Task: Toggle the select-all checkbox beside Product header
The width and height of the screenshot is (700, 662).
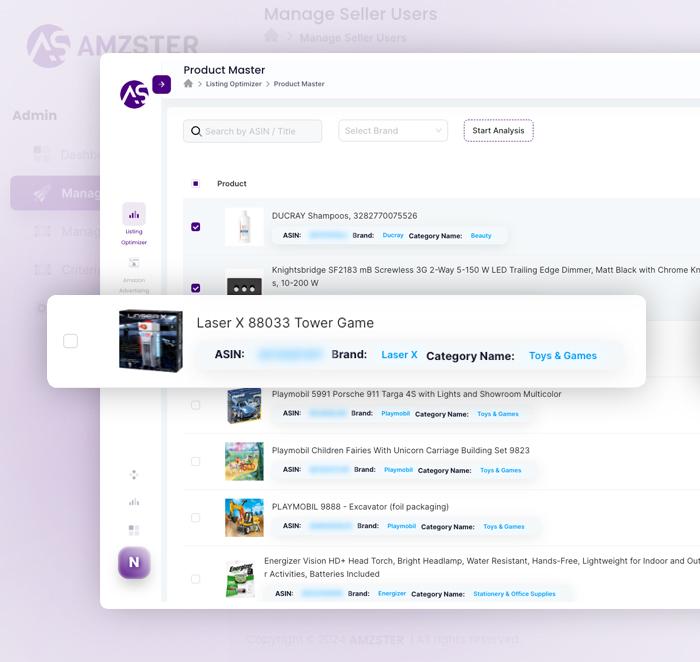Action: tap(196, 183)
